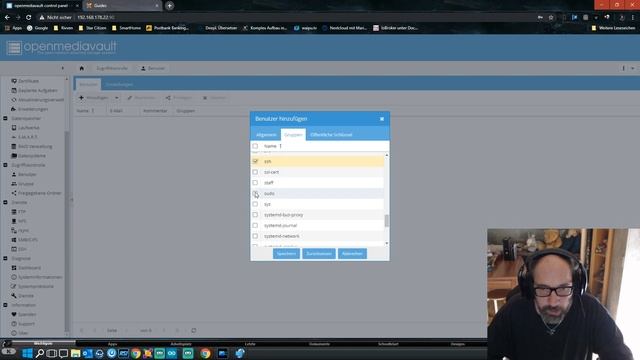Open S.M.A.R.T. monitoring icon
This screenshot has width=640, height=360.
14,137
